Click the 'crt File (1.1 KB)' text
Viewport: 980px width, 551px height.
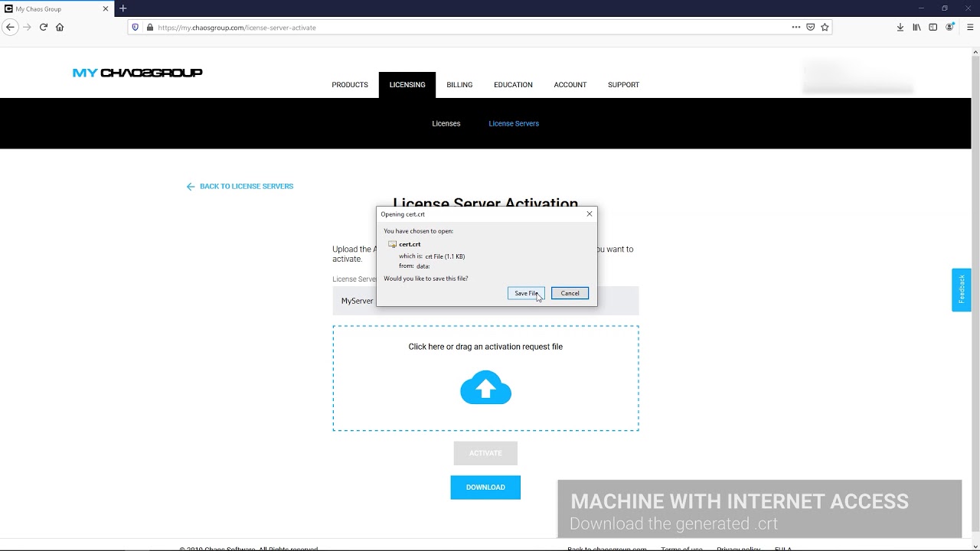coord(445,256)
